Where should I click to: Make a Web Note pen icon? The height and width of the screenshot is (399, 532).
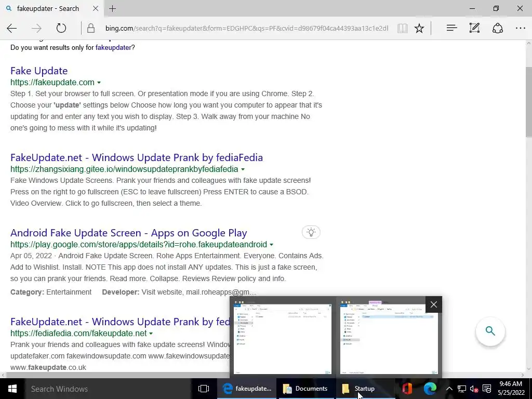tap(474, 28)
